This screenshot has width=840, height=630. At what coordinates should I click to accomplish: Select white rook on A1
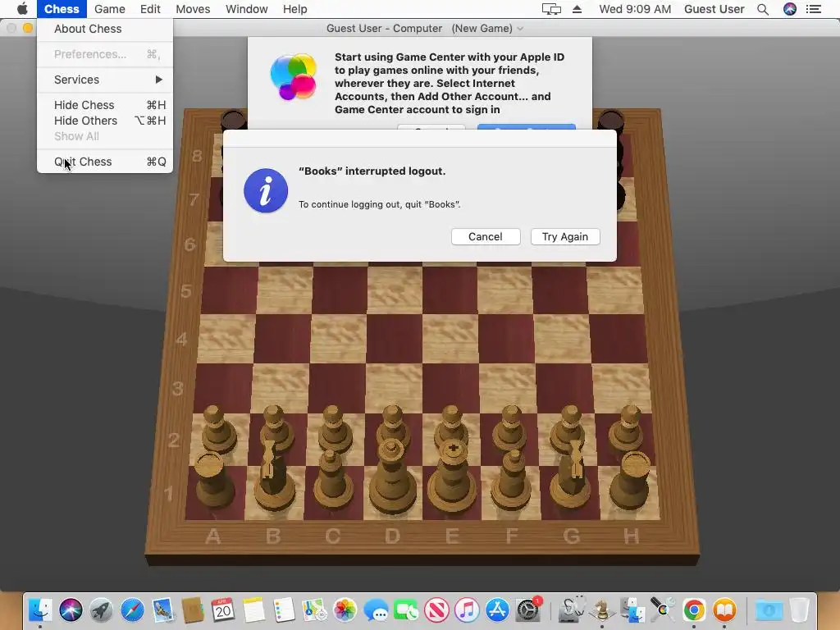tap(214, 480)
